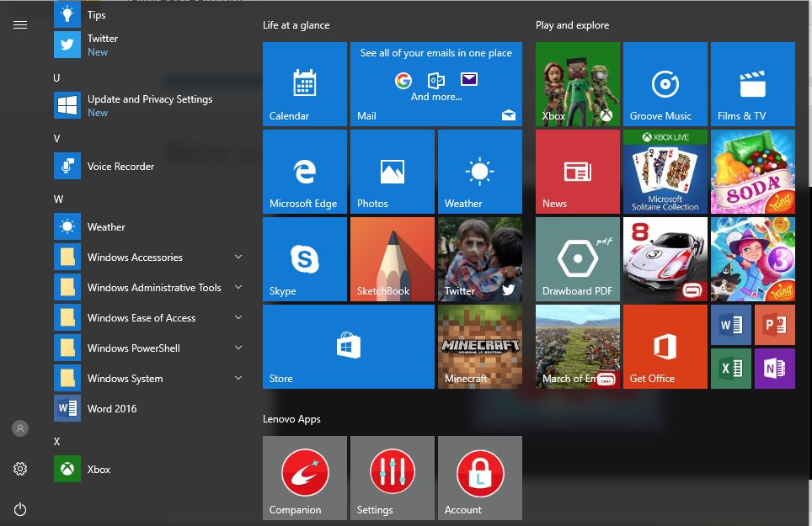Click the Power button
The image size is (812, 526).
[20, 509]
